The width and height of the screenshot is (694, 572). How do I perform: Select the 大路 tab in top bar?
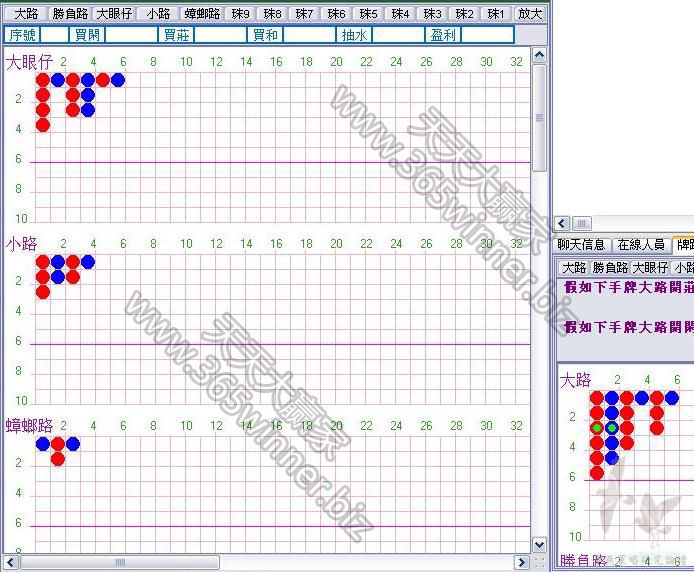[x=27, y=14]
